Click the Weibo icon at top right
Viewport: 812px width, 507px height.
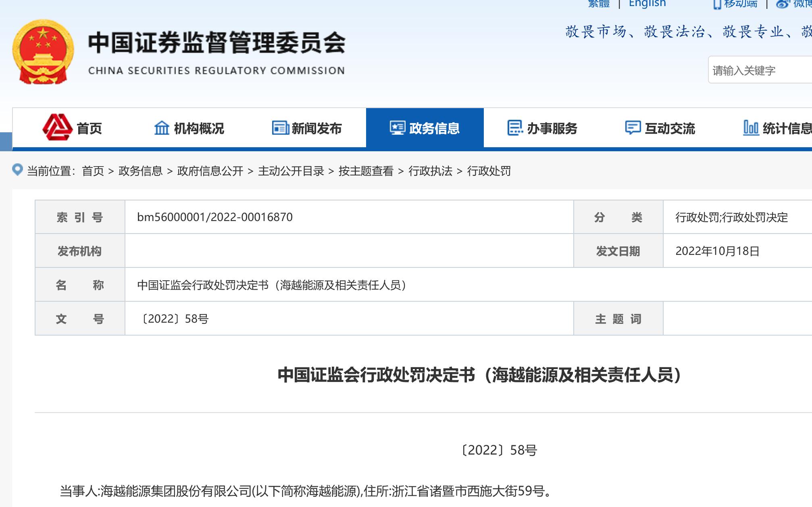783,4
